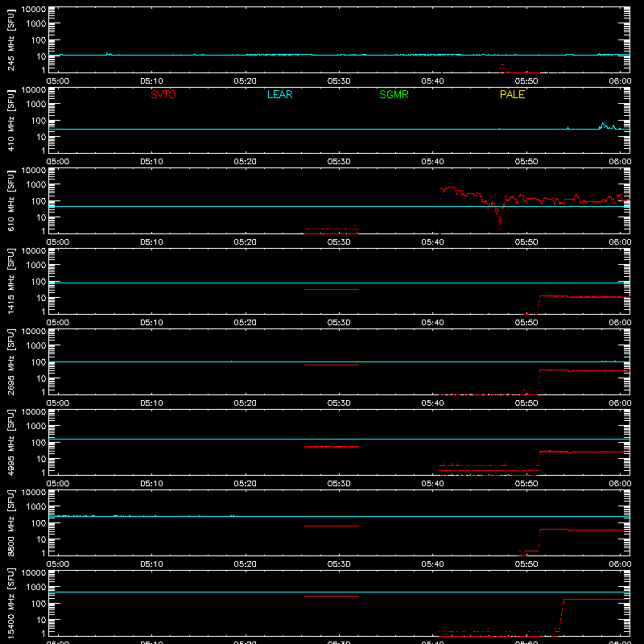The image size is (644, 644).
Task: Select the 245 MHz [SFU] axis title
Action: [10, 39]
